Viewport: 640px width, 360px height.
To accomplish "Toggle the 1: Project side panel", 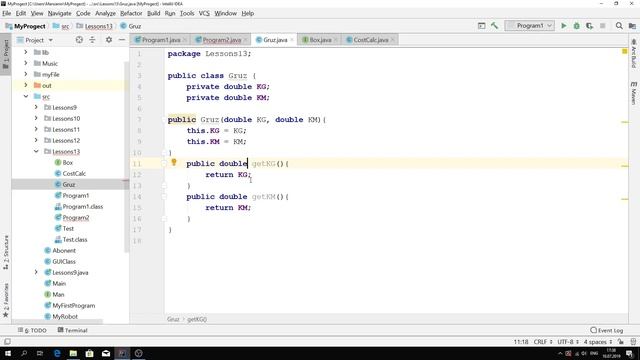I will click(x=6, y=55).
